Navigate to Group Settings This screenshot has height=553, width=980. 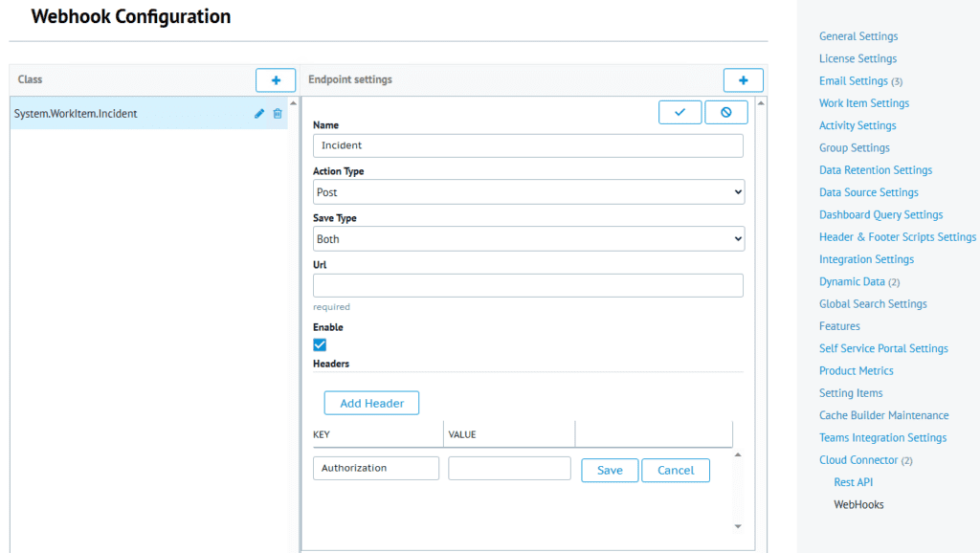click(x=855, y=148)
